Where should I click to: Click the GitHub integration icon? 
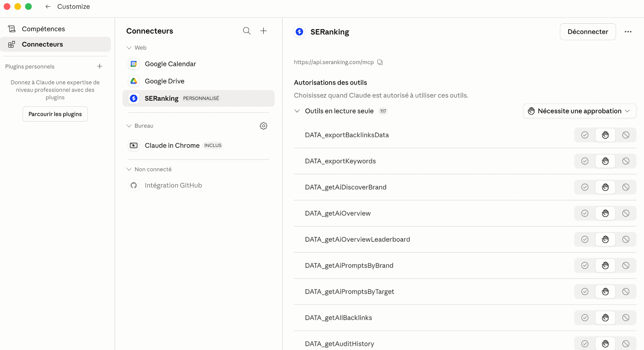pyautogui.click(x=134, y=185)
